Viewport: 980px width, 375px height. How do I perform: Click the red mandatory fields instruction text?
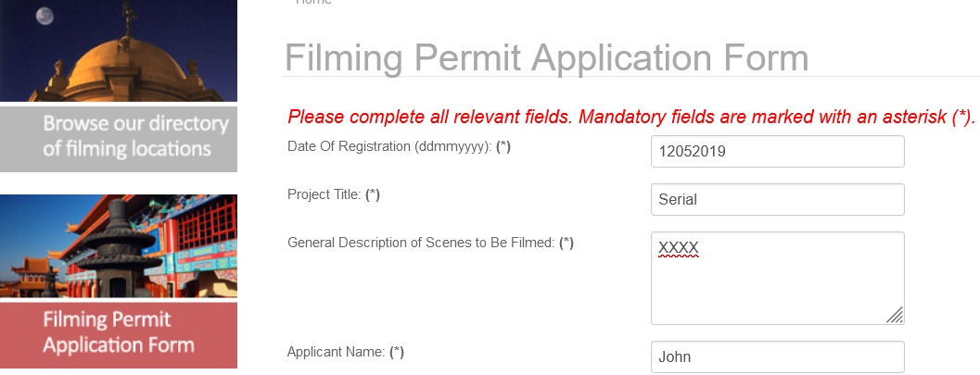[x=630, y=117]
